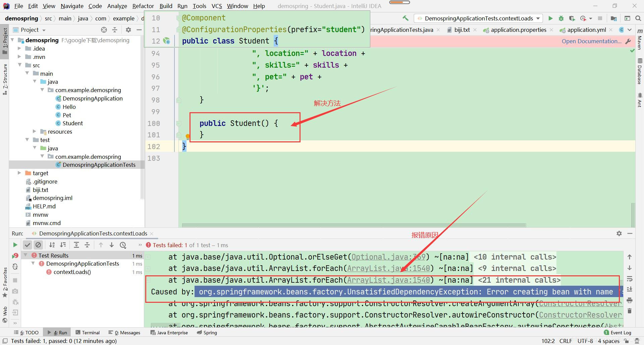Click UTF-8 encoding in status bar
This screenshot has width=644, height=345.
tap(585, 341)
